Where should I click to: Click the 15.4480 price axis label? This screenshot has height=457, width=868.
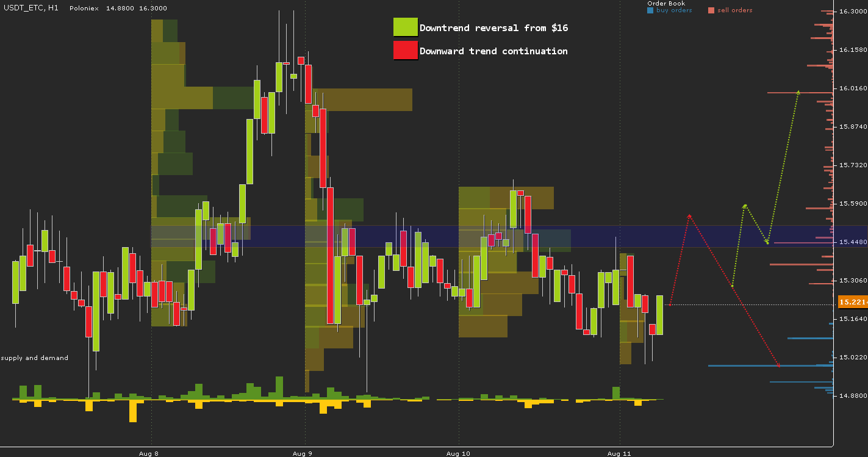[x=853, y=242]
